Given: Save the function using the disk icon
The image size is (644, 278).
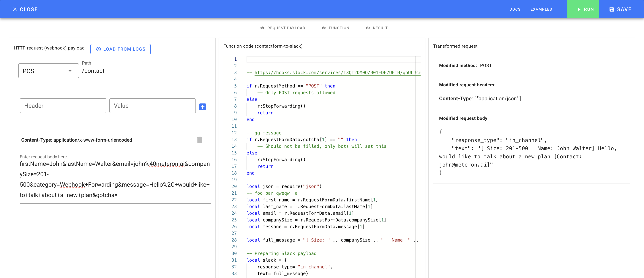Looking at the screenshot, I should click(x=612, y=9).
